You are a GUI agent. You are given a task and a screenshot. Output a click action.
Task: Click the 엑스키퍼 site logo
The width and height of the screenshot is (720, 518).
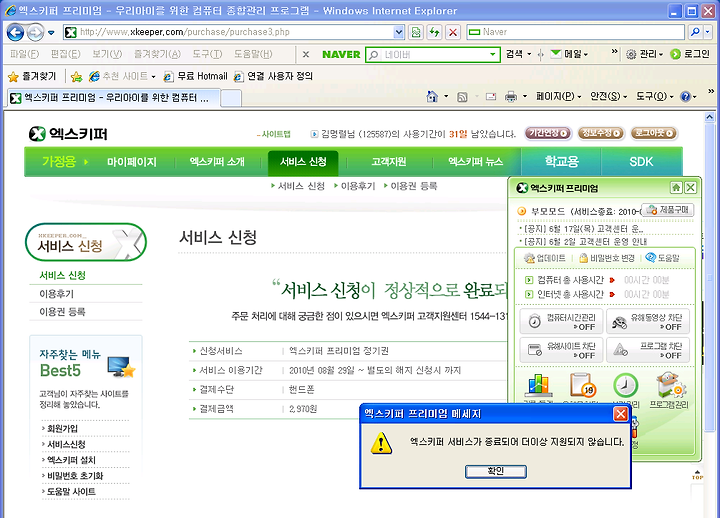pyautogui.click(x=68, y=134)
